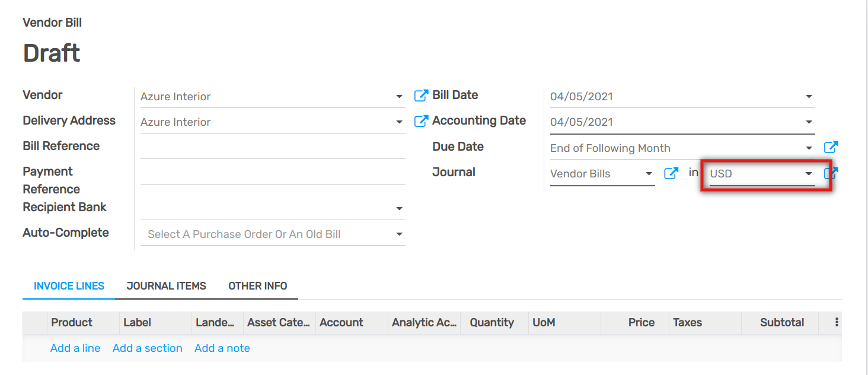Viewport: 868px width, 375px height.
Task: Expand the Vendor dropdown for Azure Interior
Action: (400, 96)
